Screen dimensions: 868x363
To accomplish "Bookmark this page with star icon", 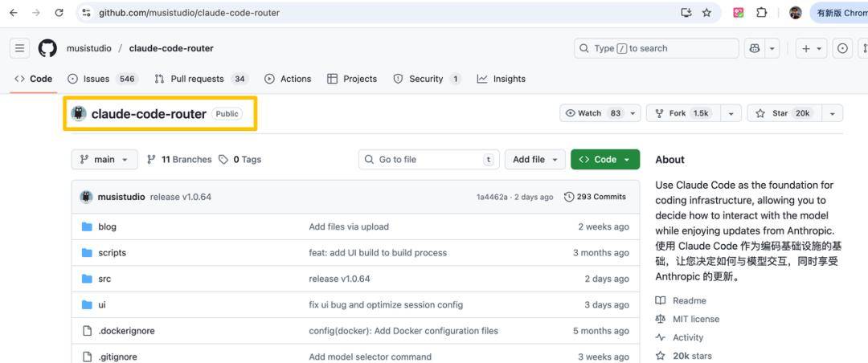I will tap(706, 13).
